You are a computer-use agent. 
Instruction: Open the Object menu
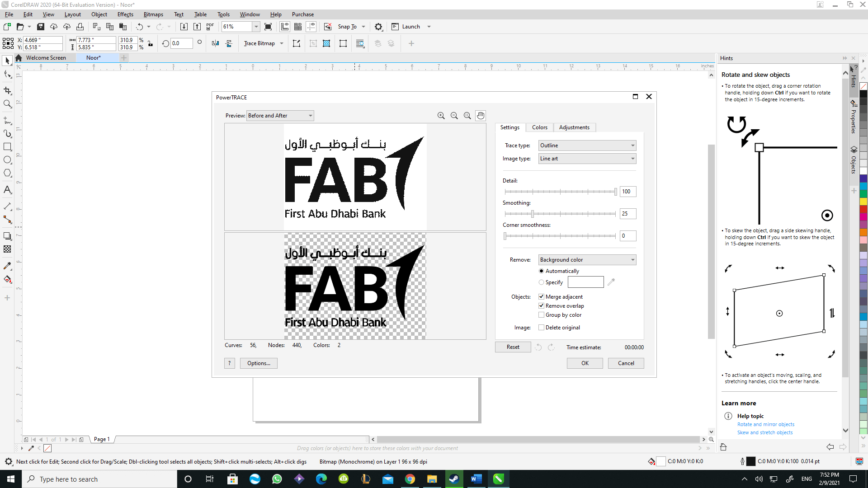99,14
